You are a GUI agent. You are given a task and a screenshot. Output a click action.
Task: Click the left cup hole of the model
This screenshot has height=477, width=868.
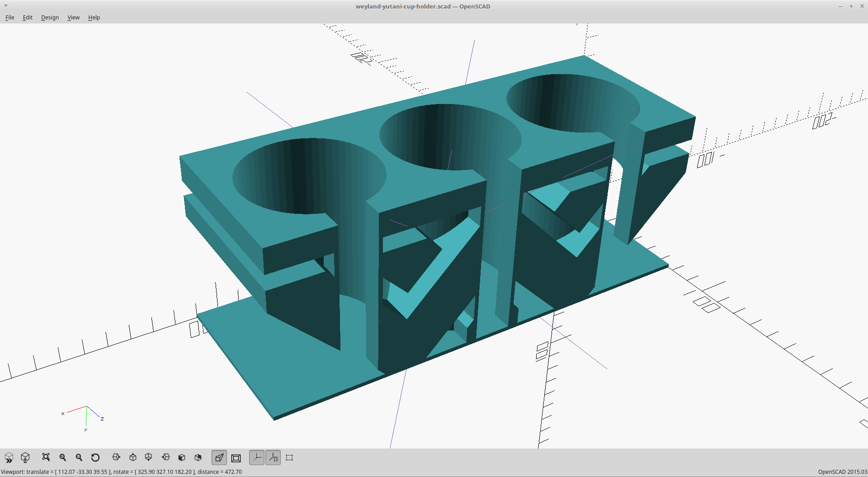pos(309,176)
